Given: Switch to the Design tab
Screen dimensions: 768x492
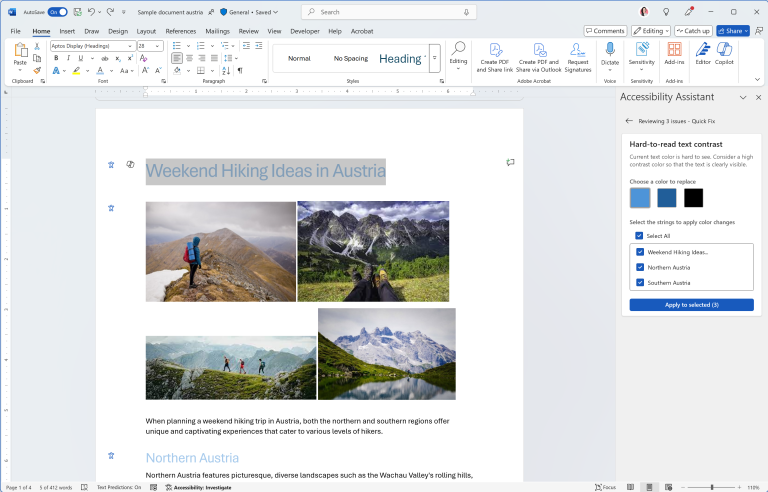Looking at the screenshot, I should pos(118,31).
